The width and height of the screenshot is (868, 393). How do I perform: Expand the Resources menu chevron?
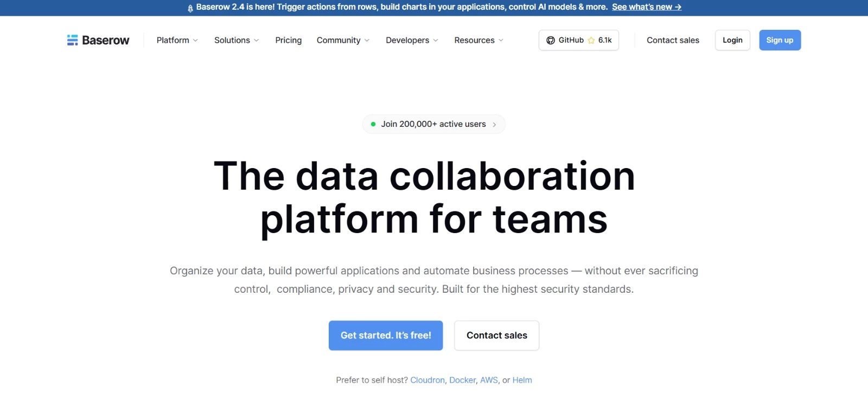click(501, 41)
